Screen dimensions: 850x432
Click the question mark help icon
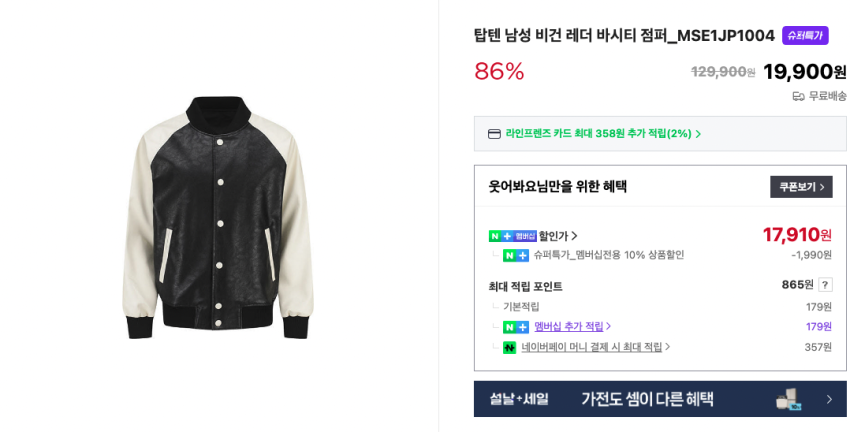coord(825,285)
